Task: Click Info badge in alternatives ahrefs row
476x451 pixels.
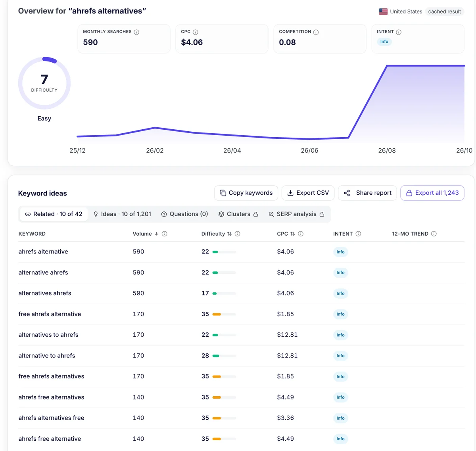Action: [x=340, y=294]
